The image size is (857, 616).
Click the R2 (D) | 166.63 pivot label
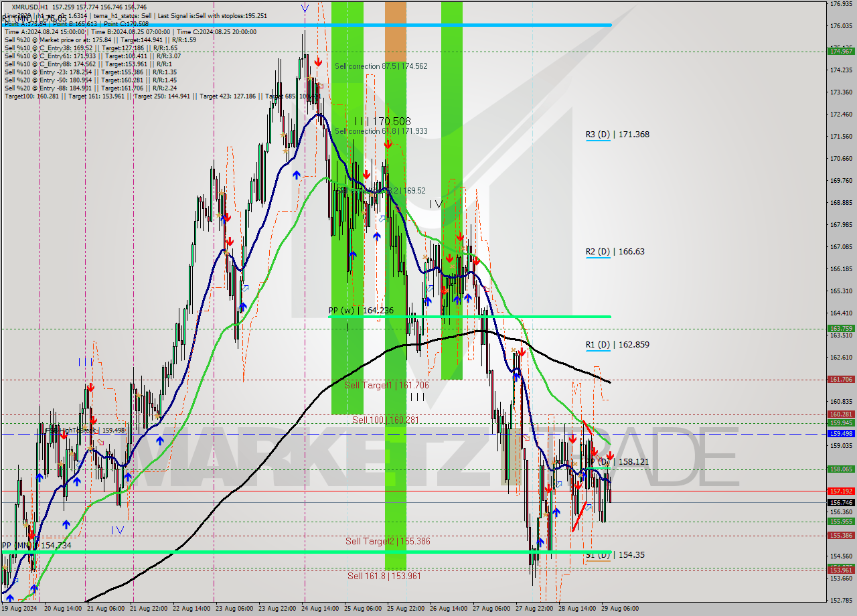615,252
